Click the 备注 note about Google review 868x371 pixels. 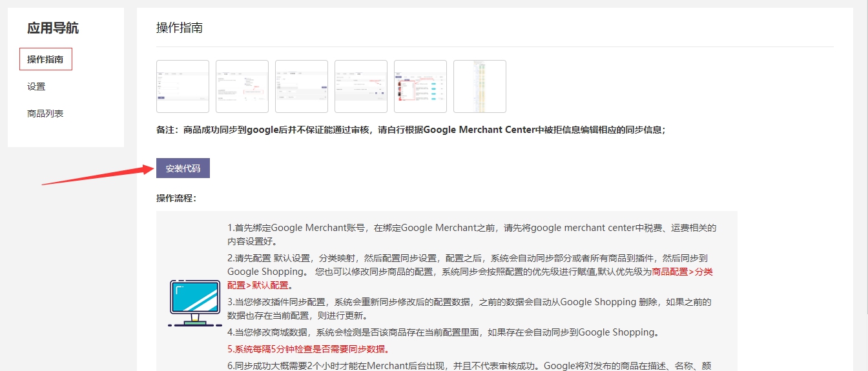pos(411,129)
